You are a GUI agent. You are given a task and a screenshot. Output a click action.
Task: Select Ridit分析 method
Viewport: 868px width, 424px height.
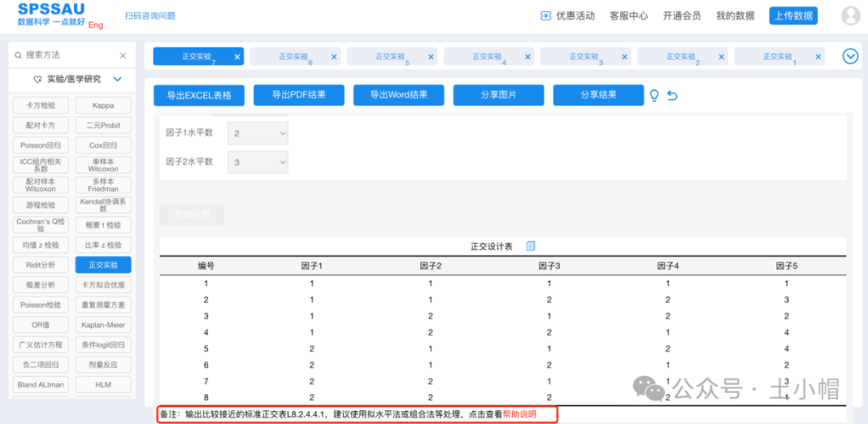41,265
